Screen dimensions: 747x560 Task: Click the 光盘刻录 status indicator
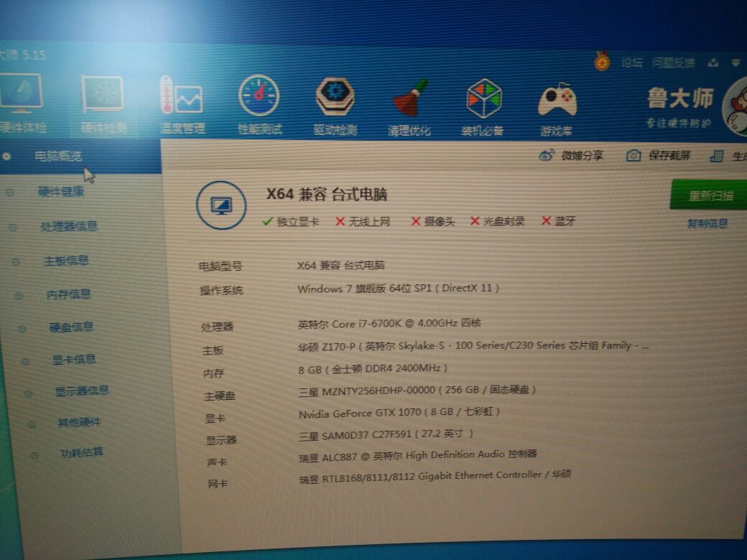pos(497,221)
